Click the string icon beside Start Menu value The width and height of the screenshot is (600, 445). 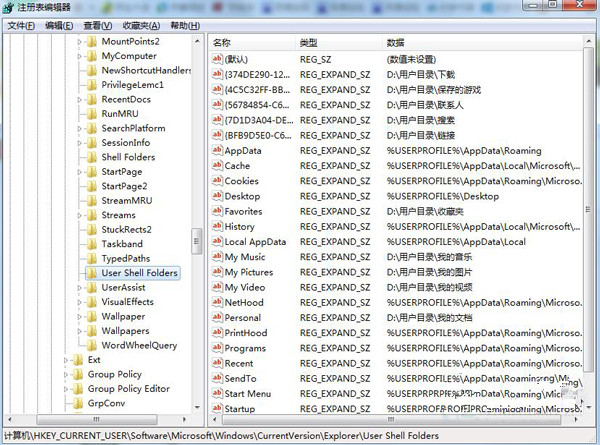click(x=217, y=393)
